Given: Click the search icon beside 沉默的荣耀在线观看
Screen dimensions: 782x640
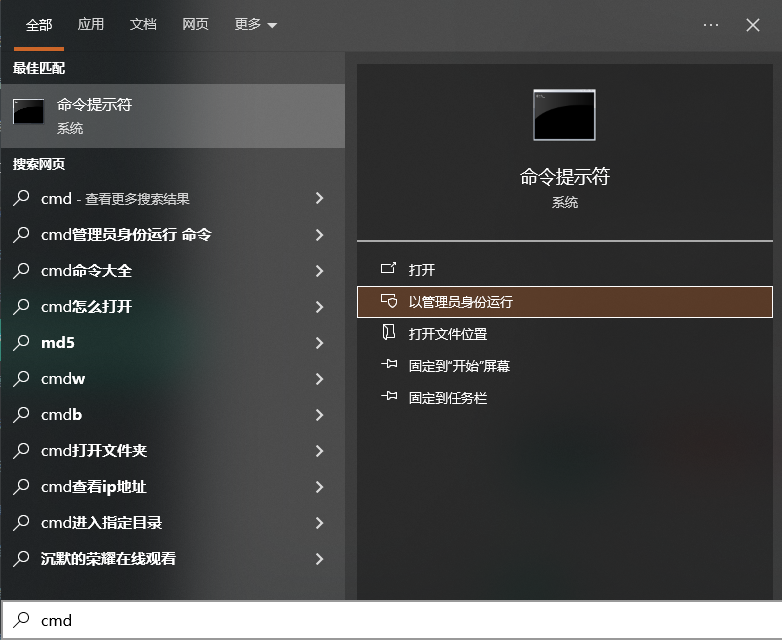Looking at the screenshot, I should tap(21, 558).
